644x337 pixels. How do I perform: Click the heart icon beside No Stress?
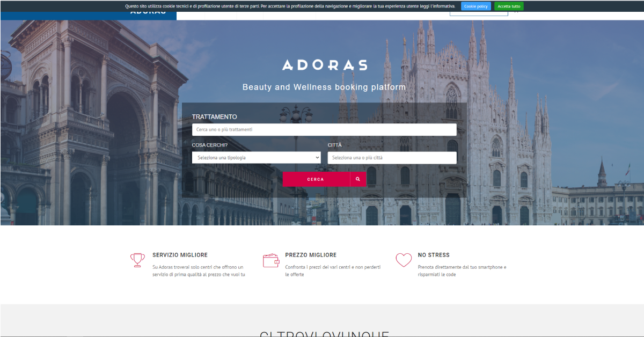pyautogui.click(x=404, y=260)
